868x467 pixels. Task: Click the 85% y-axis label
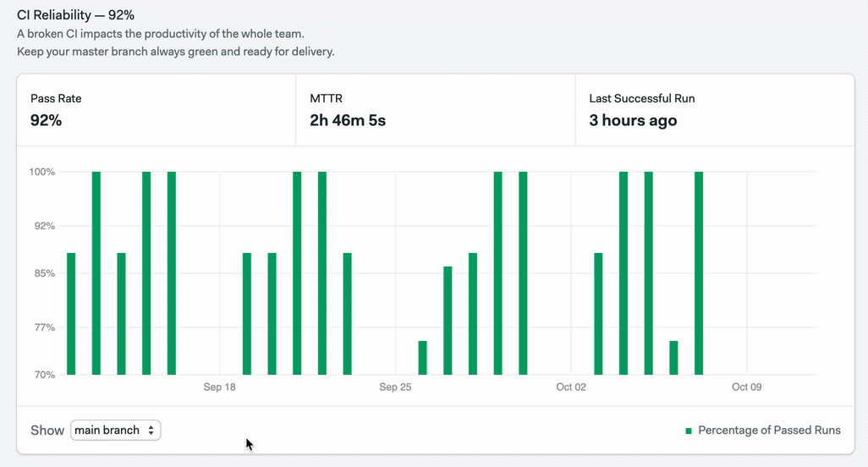pos(44,273)
